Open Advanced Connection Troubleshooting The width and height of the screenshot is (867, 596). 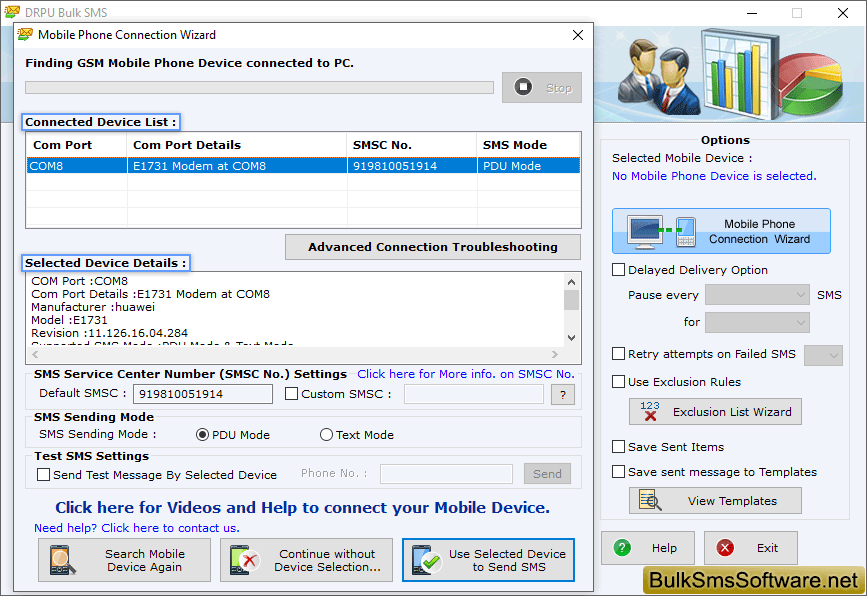433,247
